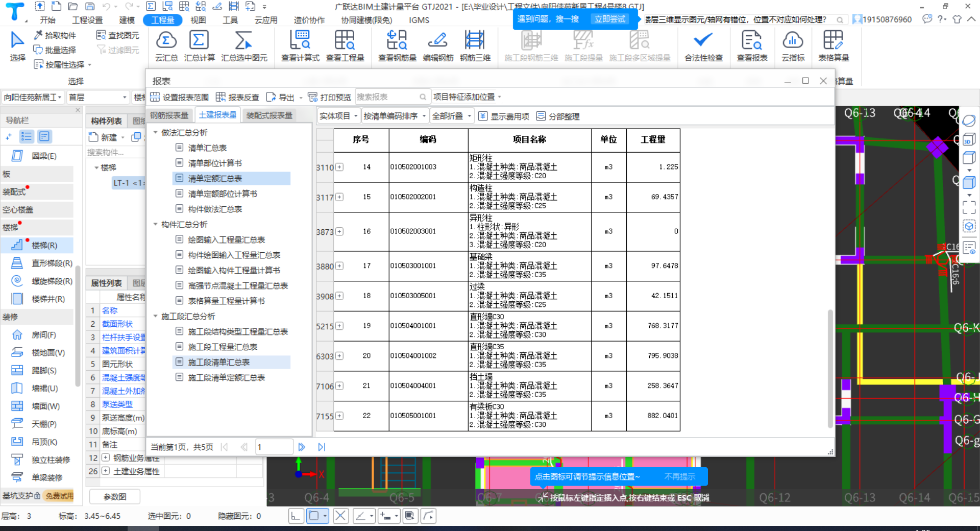The image size is (980, 531).
Task: Click report vertical scrollbar
Action: click(830, 368)
